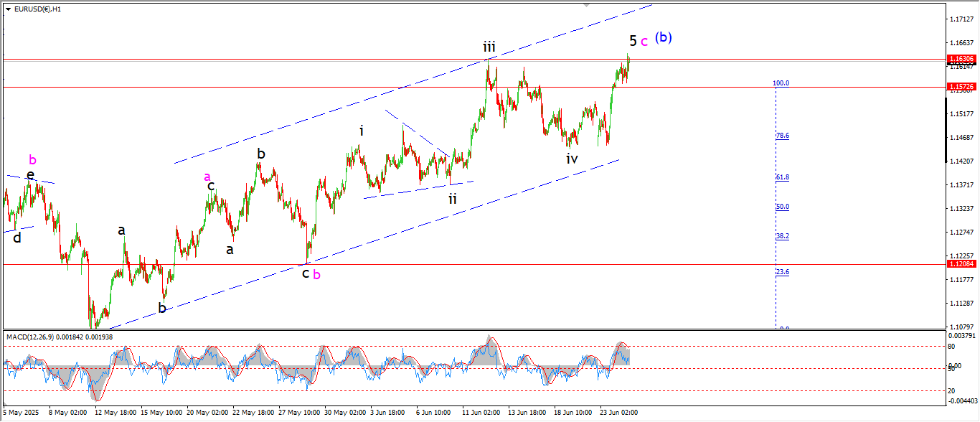Select the pink c label beside 5

(x=644, y=42)
